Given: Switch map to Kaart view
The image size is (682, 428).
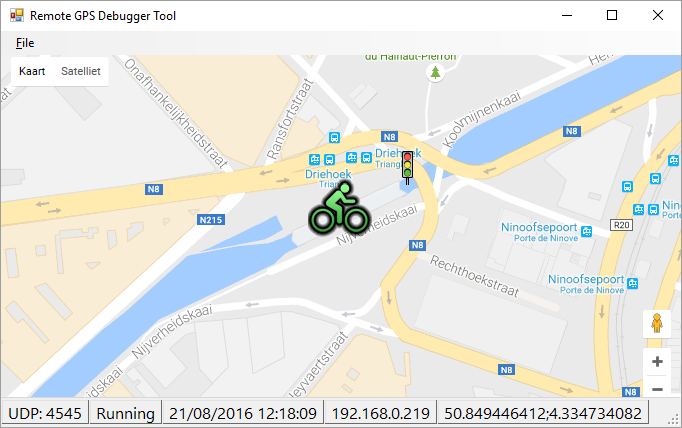Looking at the screenshot, I should (x=32, y=71).
